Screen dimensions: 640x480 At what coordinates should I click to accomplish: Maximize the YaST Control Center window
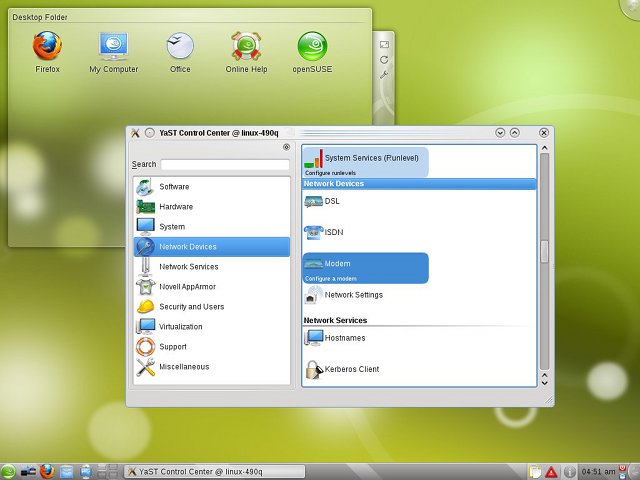(x=515, y=133)
